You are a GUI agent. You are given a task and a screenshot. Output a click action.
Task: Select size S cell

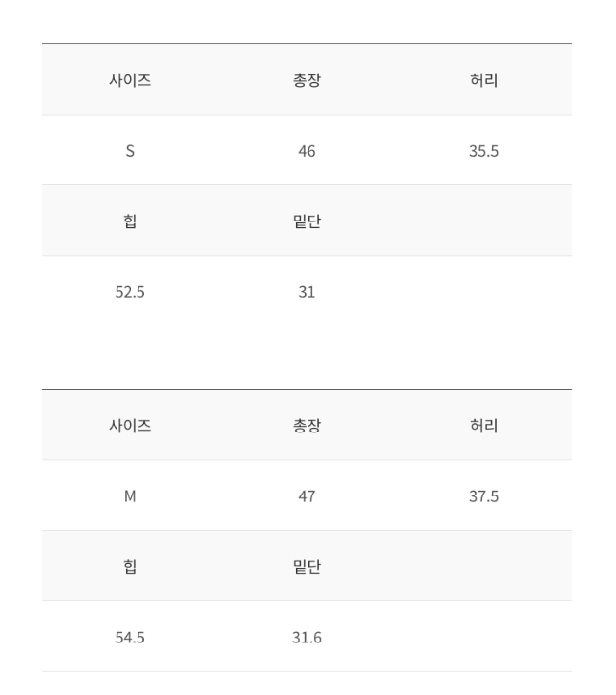pyautogui.click(x=130, y=151)
